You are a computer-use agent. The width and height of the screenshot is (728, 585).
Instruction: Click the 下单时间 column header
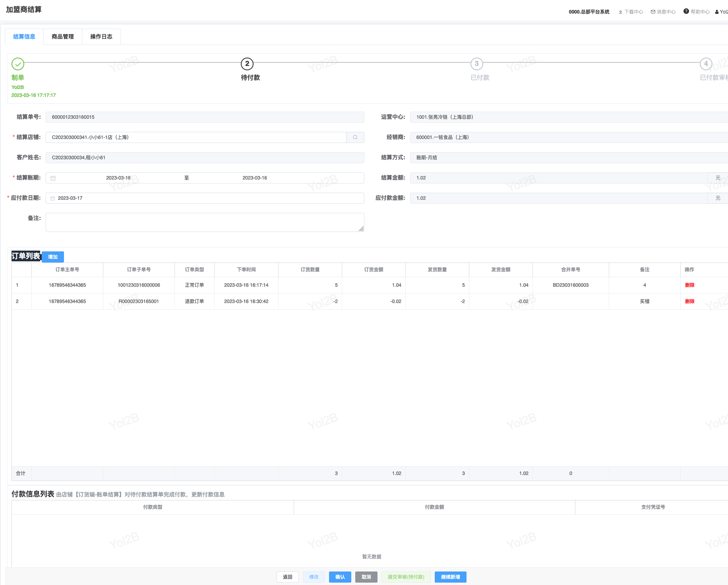pos(246,270)
